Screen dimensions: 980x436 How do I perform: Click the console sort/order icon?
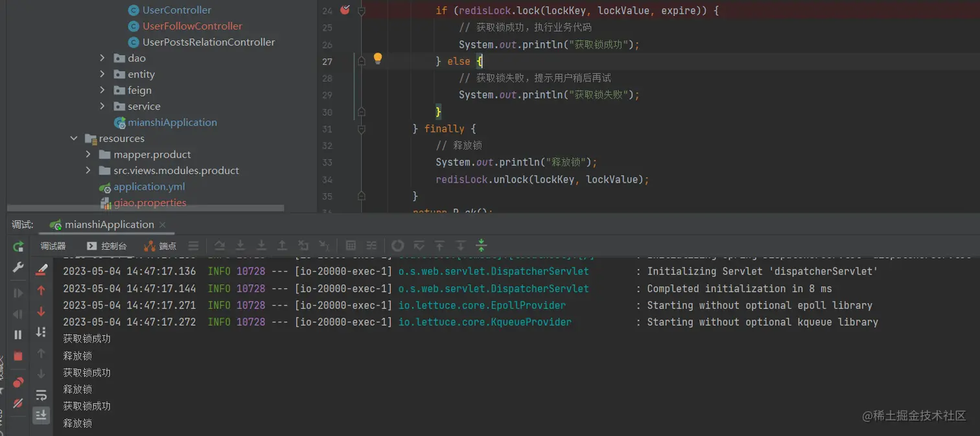(x=41, y=332)
